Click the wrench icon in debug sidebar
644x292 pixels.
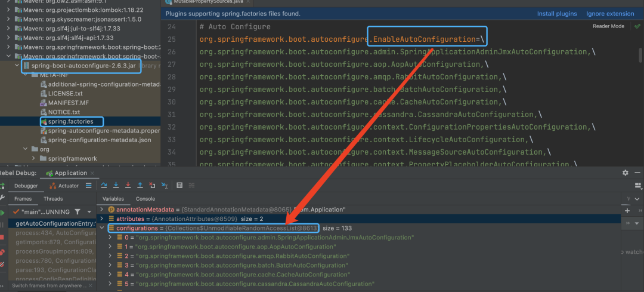pos(2,198)
